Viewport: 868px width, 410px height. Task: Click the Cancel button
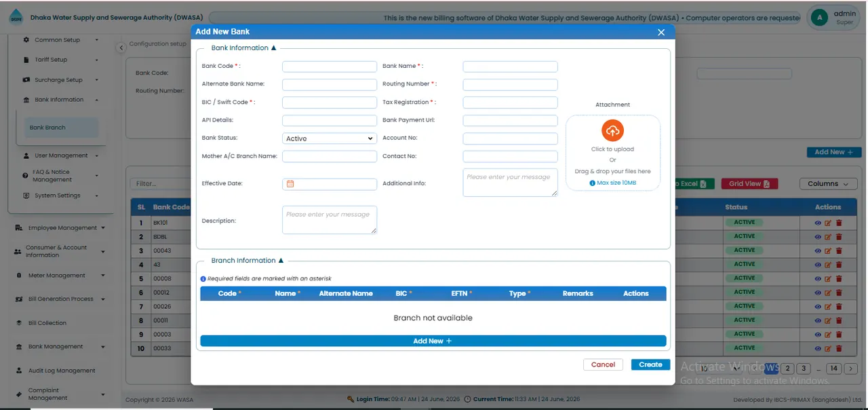coord(603,365)
